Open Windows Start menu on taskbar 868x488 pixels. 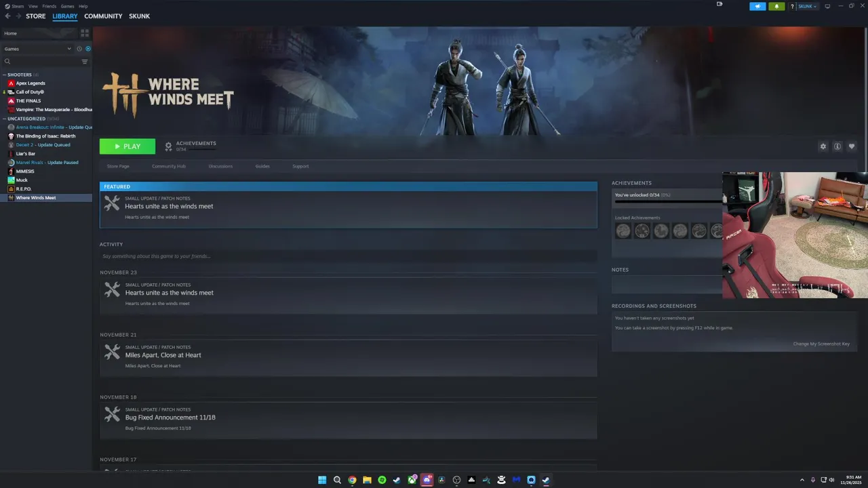tap(322, 480)
